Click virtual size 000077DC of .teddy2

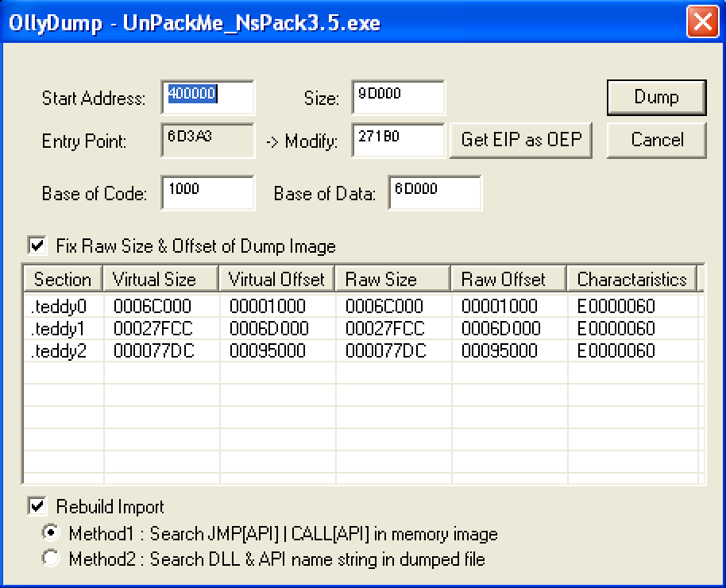point(154,350)
